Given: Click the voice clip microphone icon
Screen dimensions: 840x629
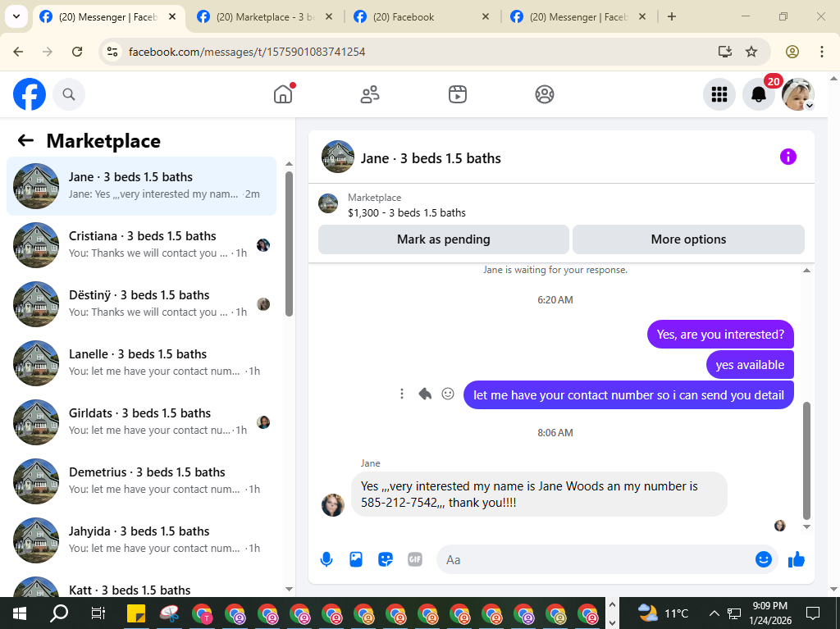Looking at the screenshot, I should coord(326,560).
